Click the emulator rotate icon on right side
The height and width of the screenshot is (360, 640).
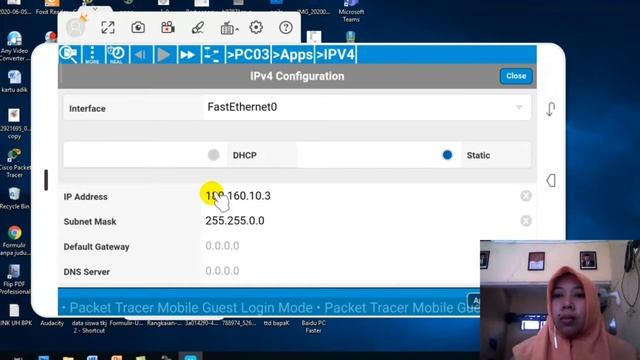551,109
